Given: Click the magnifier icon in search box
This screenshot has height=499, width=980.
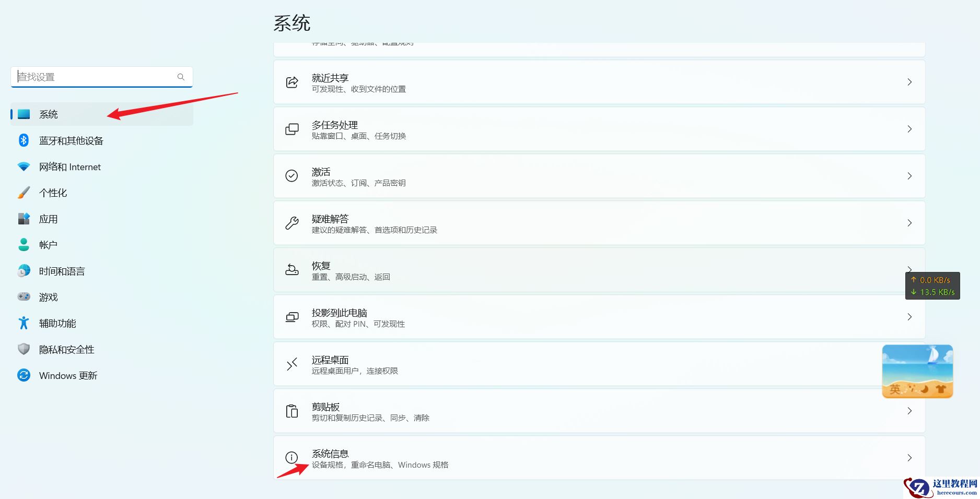Looking at the screenshot, I should click(x=180, y=77).
